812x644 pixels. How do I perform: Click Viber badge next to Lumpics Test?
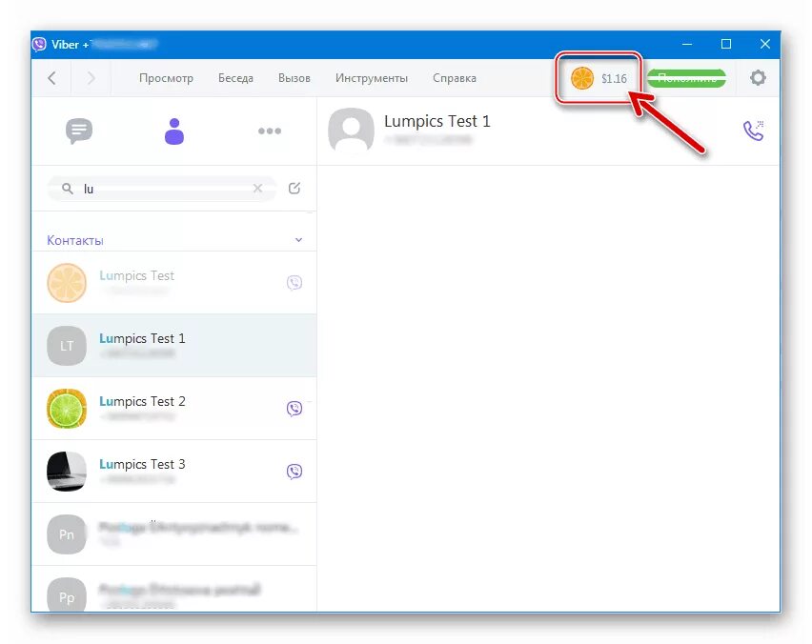(x=294, y=283)
